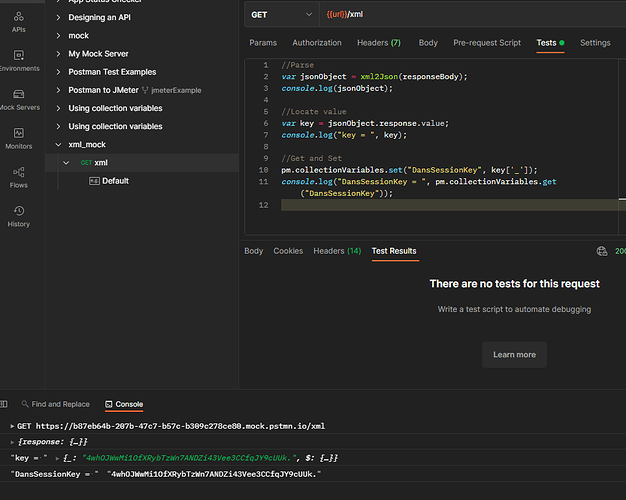Expand the {response: {...}} console object
The width and height of the screenshot is (626, 500).
[x=12, y=442]
